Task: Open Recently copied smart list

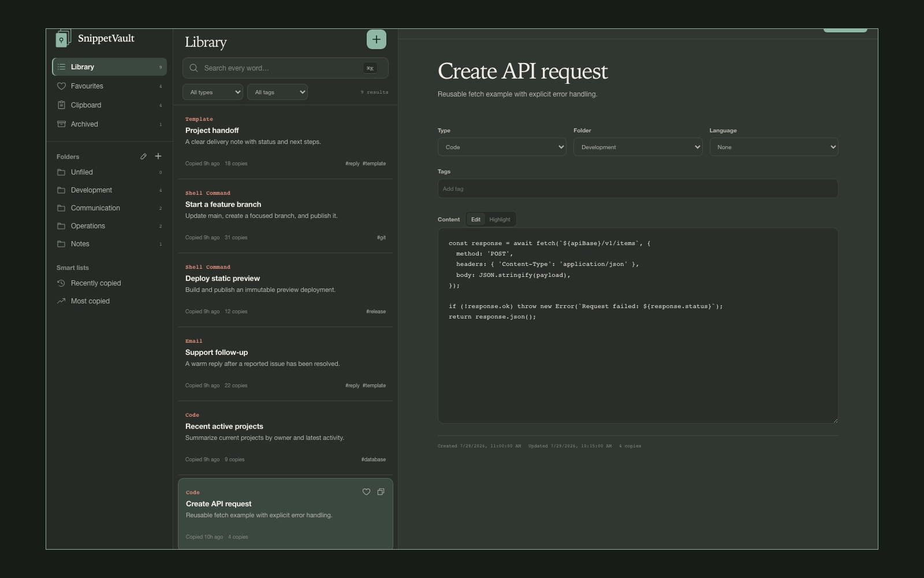Action: coord(109,283)
